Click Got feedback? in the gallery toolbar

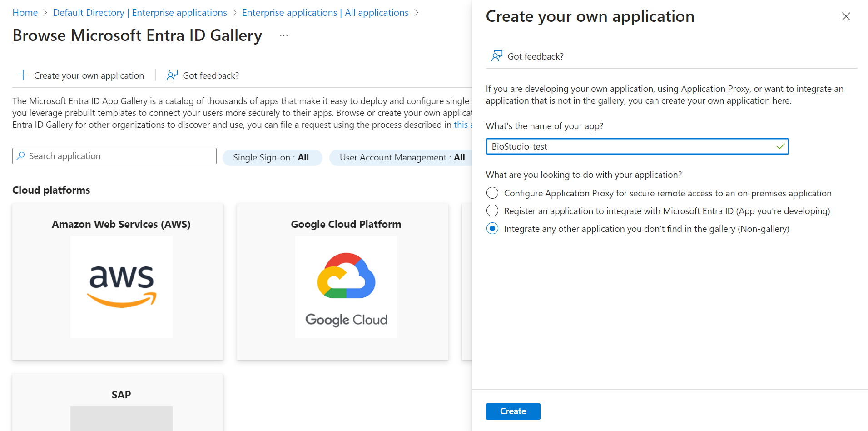[x=211, y=75]
